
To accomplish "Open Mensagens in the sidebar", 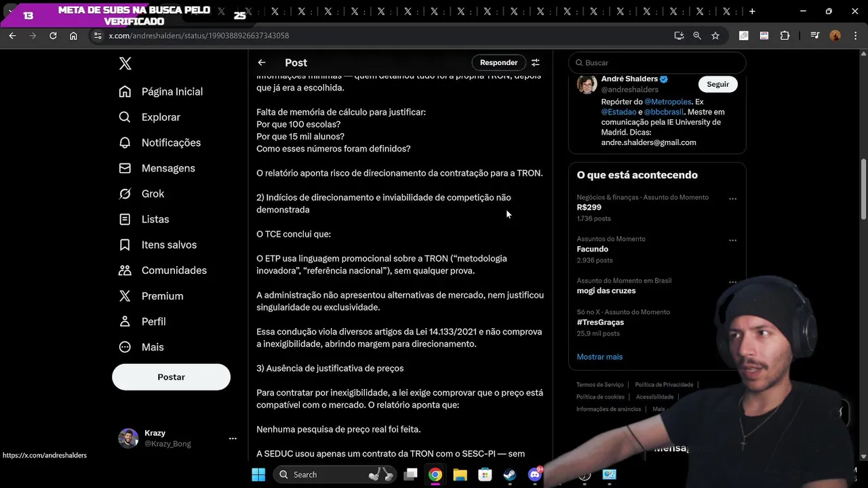I will coord(157,168).
